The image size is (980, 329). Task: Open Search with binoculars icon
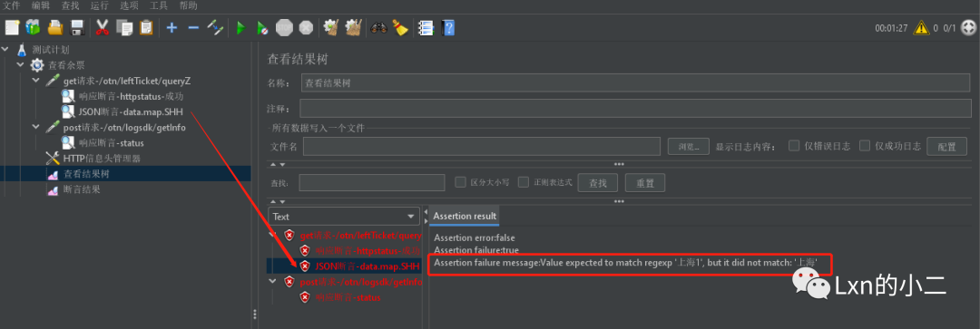pos(378,27)
